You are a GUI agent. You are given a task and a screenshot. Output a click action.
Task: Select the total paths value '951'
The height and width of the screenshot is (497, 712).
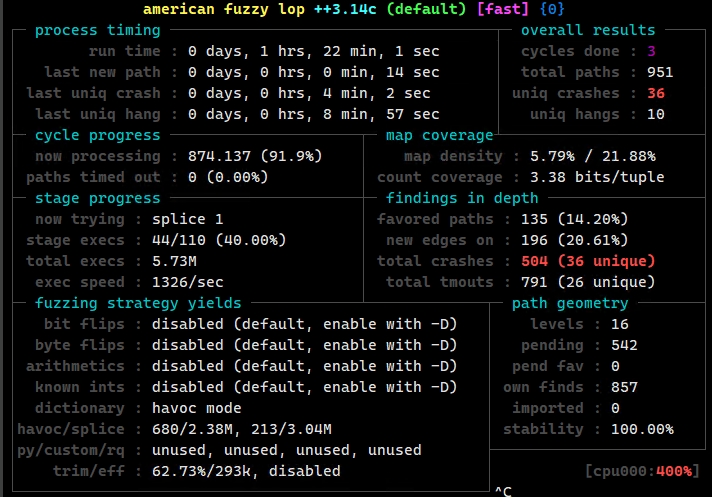[x=660, y=72]
